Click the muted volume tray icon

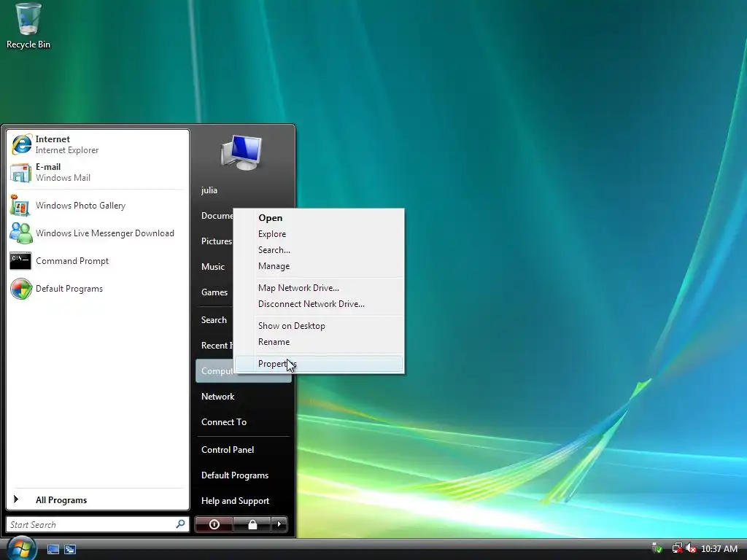click(x=691, y=548)
